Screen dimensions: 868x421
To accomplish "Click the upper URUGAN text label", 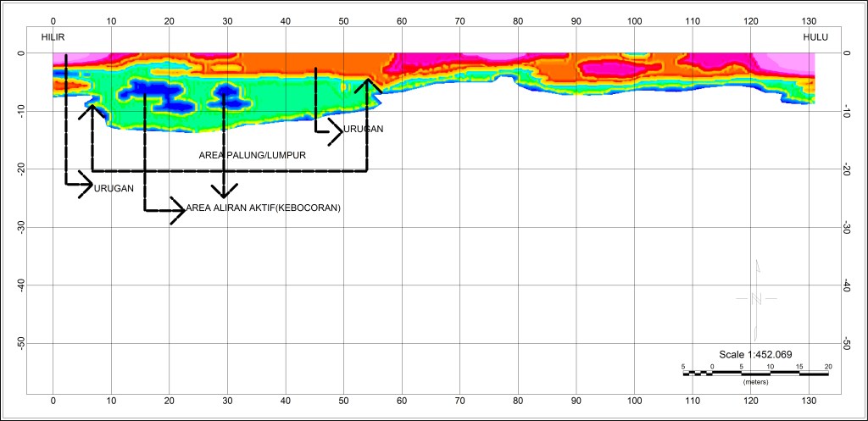I will [x=364, y=130].
